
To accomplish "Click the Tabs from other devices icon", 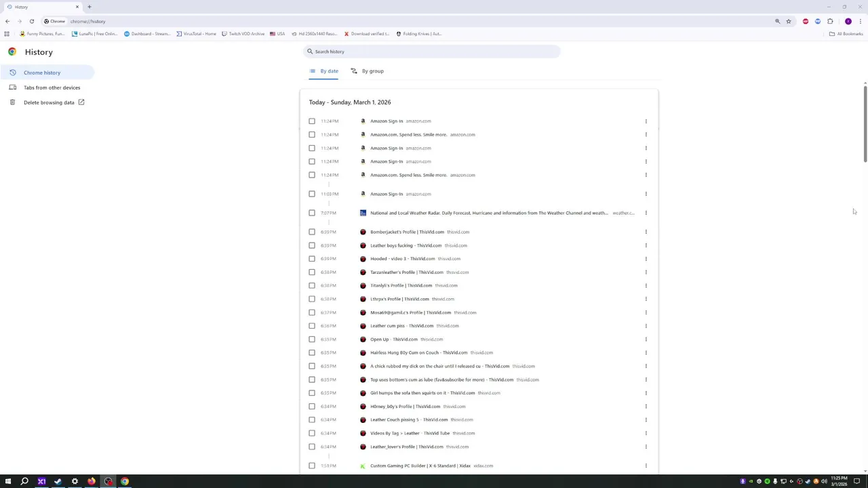I will click(x=12, y=87).
